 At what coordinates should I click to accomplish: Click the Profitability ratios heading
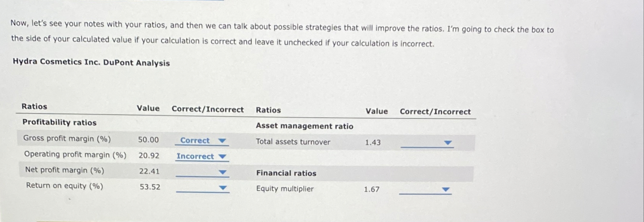59,122
